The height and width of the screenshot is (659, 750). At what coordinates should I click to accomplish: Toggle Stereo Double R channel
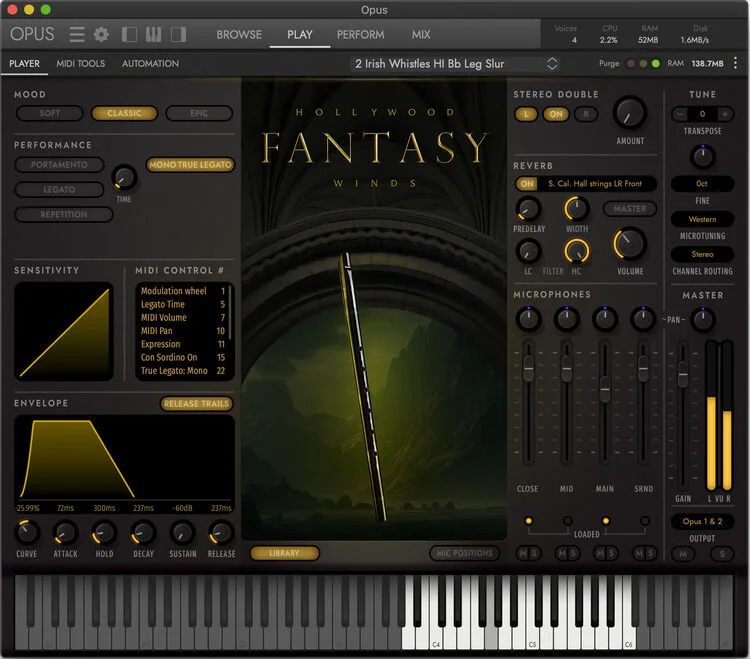click(586, 114)
